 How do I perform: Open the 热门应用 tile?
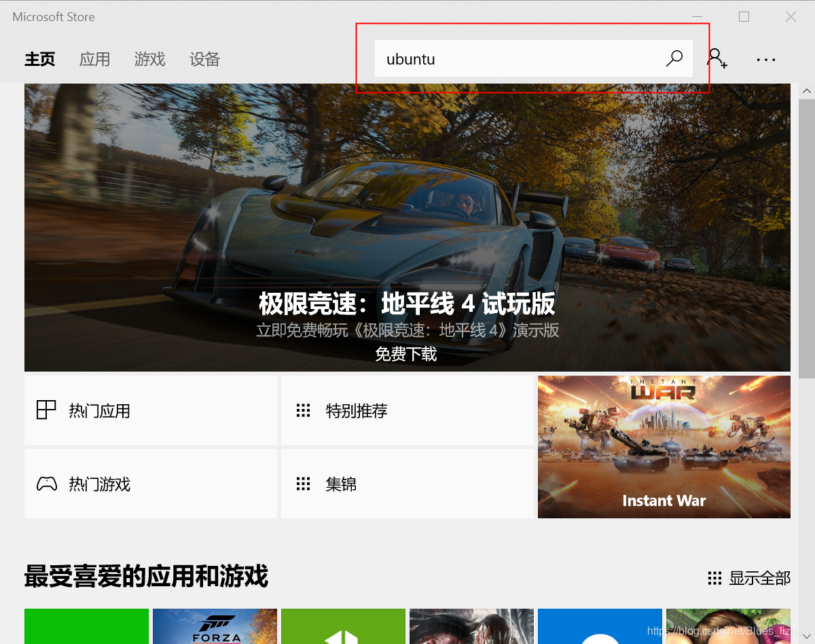[x=151, y=410]
